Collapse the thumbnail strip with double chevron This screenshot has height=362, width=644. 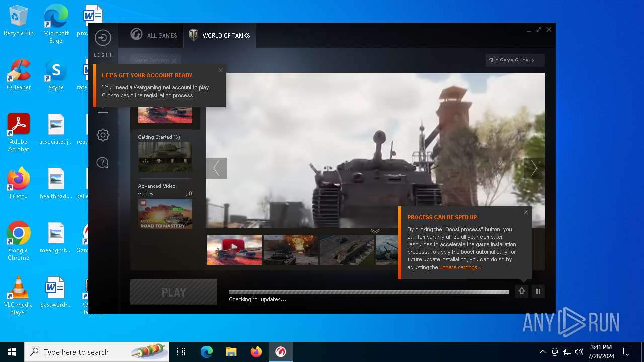pyautogui.click(x=375, y=231)
